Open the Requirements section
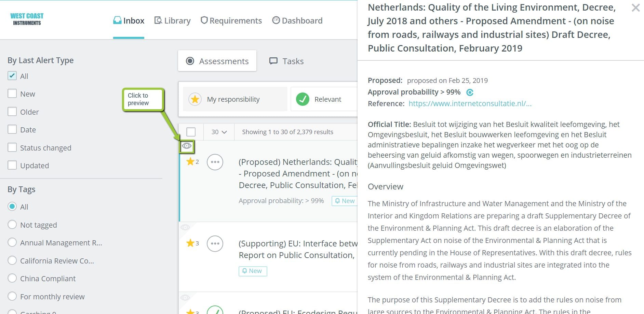The image size is (644, 314). coord(231,20)
